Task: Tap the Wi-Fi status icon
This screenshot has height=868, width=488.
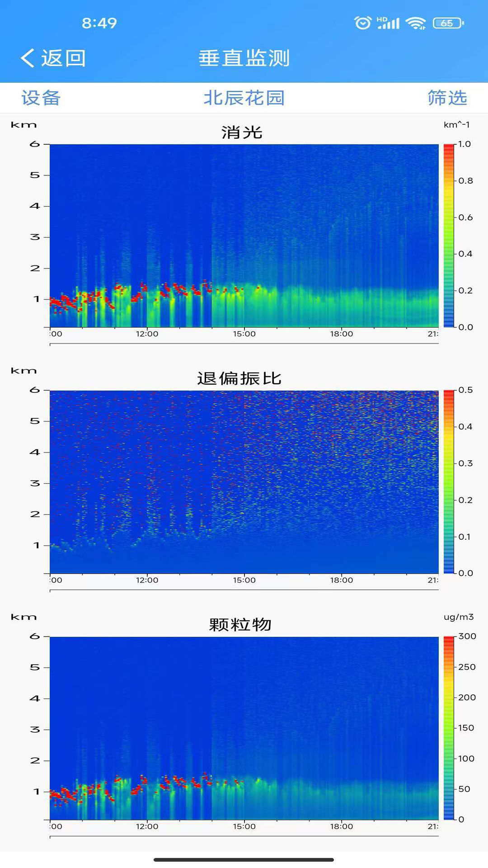Action: [415, 23]
